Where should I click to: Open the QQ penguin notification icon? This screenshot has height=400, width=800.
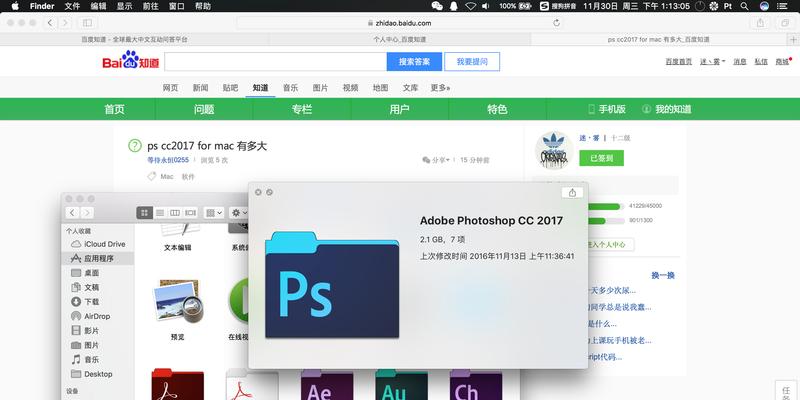tap(454, 6)
